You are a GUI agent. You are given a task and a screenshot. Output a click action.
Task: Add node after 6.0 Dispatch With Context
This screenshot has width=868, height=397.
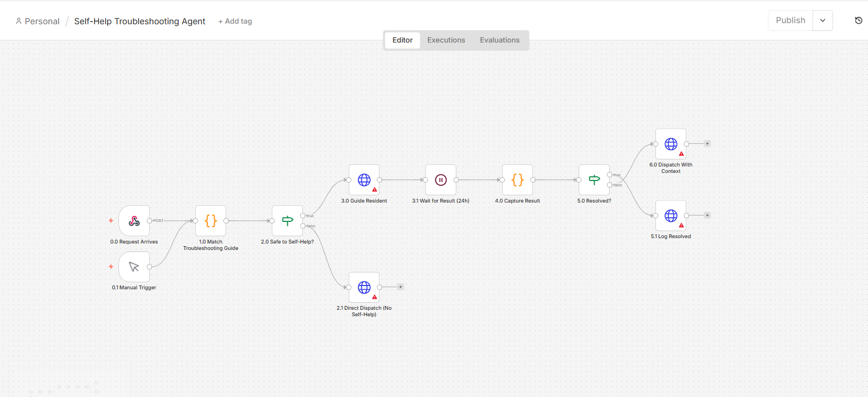tap(708, 144)
